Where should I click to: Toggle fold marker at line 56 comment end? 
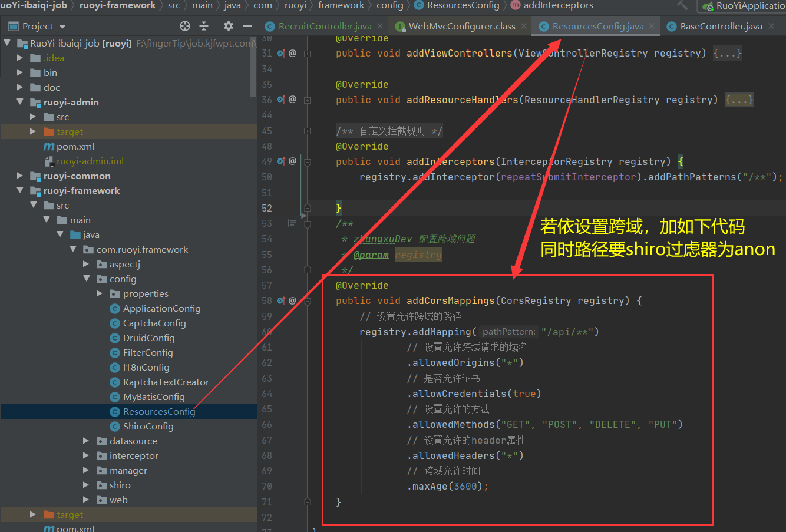click(x=308, y=270)
